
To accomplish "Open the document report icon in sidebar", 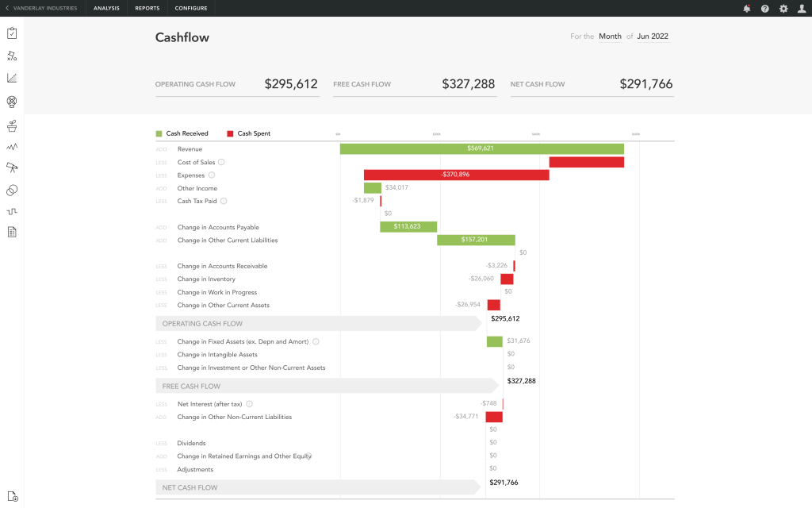I will coord(12,232).
